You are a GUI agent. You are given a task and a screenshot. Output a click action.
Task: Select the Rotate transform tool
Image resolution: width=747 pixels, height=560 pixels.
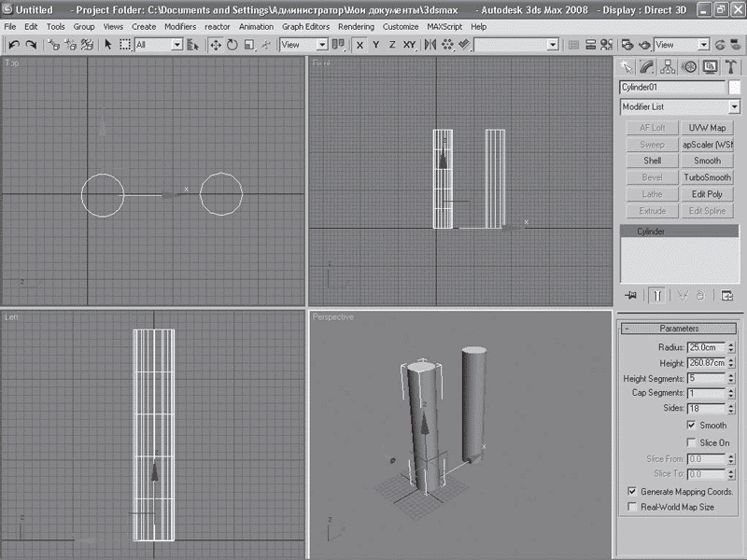click(232, 45)
